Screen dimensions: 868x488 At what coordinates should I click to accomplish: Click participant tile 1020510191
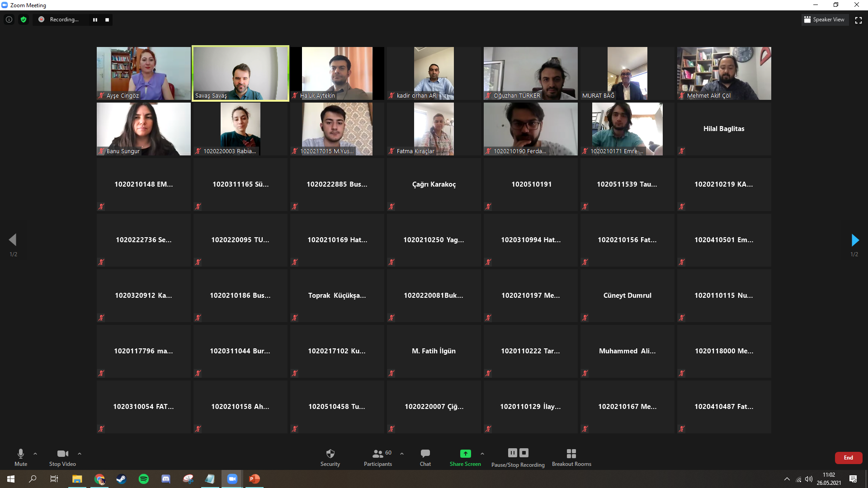tap(531, 184)
